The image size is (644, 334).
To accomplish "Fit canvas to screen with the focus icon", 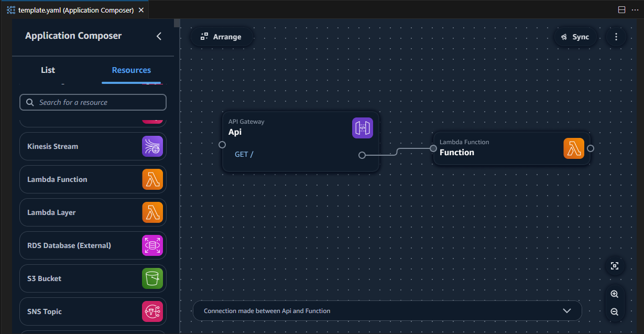I will (615, 266).
